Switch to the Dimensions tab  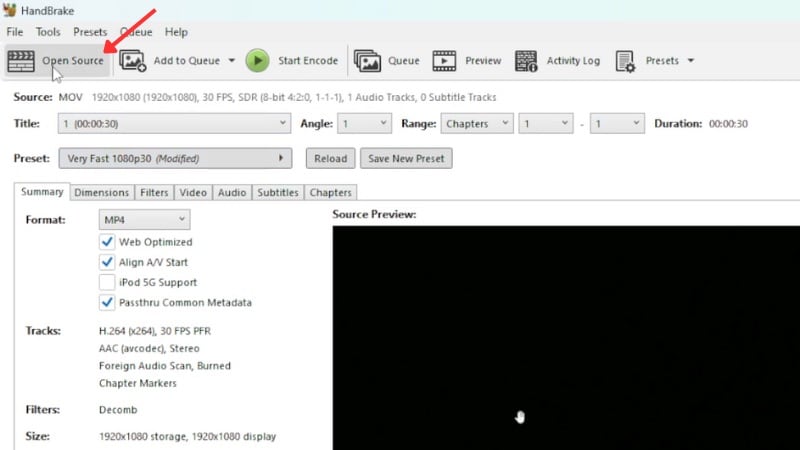coord(102,192)
